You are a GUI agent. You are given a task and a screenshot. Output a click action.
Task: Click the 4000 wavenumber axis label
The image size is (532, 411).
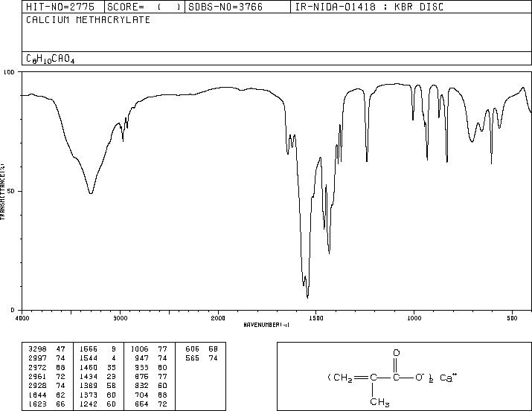pos(22,318)
